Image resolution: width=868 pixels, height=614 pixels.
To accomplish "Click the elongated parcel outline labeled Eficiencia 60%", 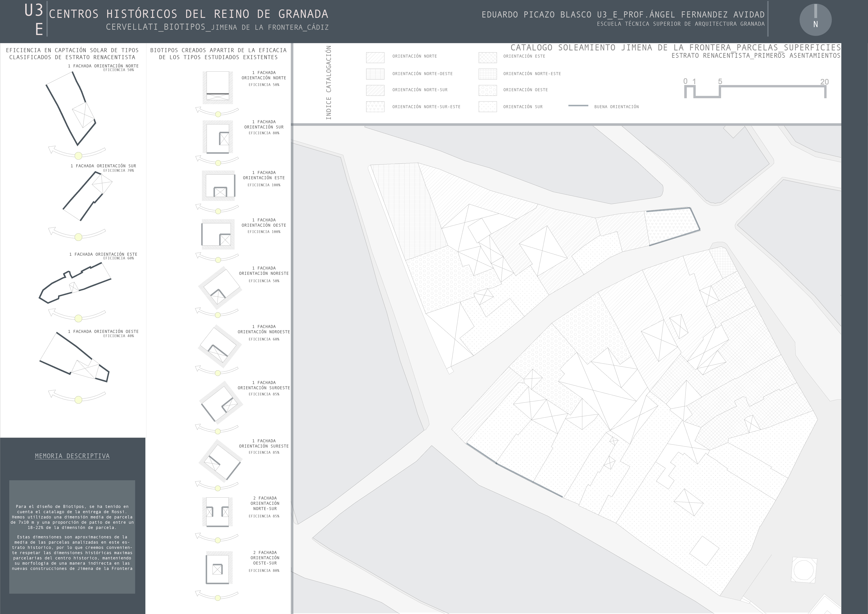I will point(75,283).
